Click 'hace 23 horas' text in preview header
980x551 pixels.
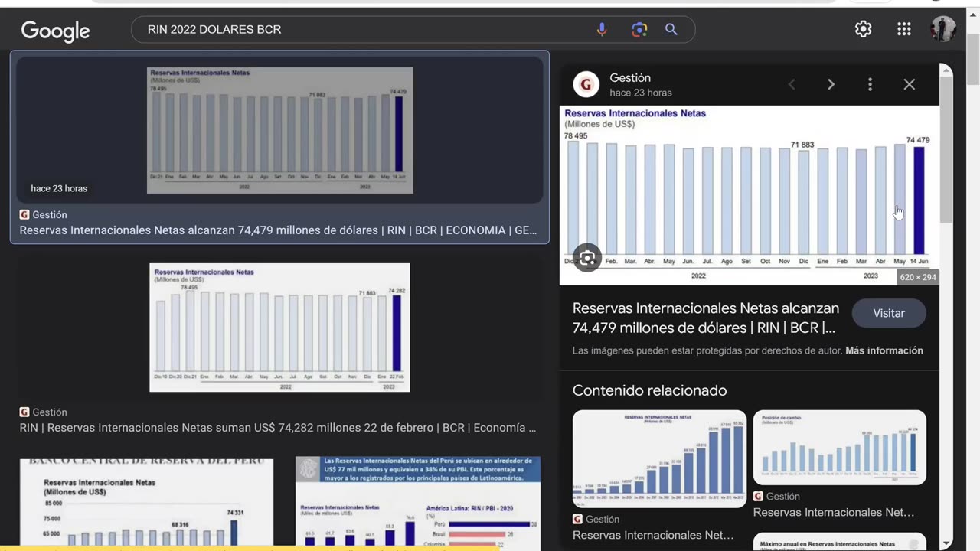641,93
